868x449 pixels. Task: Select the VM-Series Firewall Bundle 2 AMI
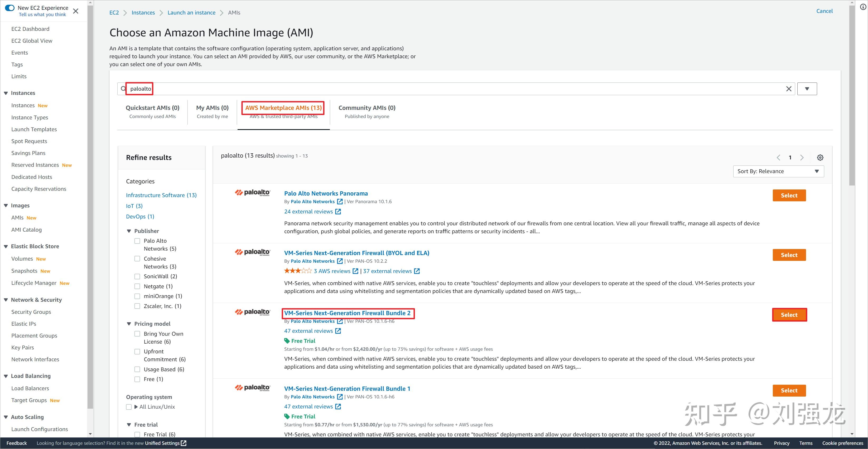pos(789,315)
